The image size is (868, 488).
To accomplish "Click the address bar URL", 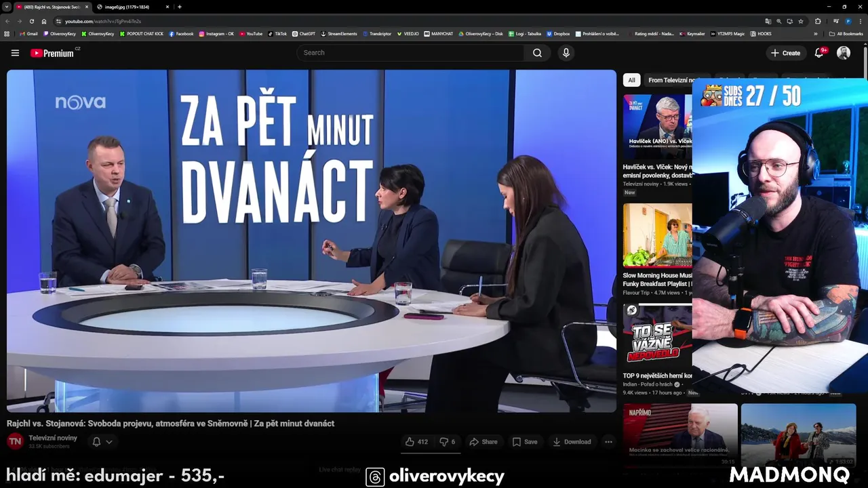I will [x=103, y=21].
